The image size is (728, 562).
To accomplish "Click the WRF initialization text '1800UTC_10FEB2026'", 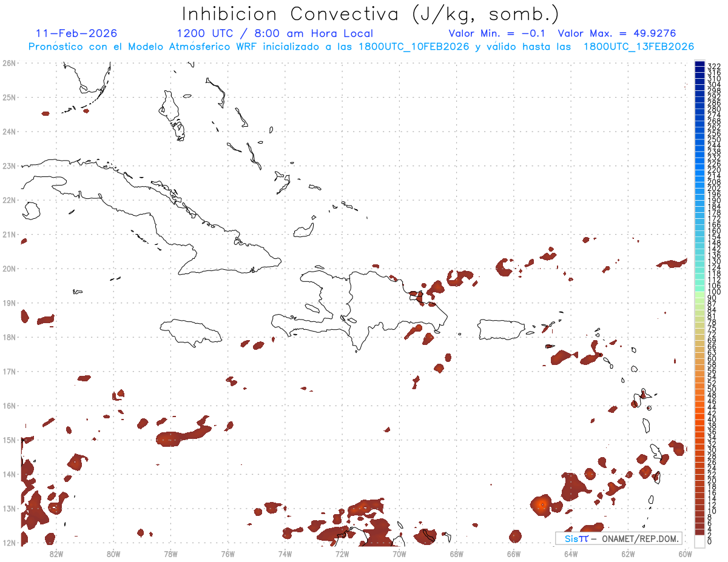I will point(414,47).
